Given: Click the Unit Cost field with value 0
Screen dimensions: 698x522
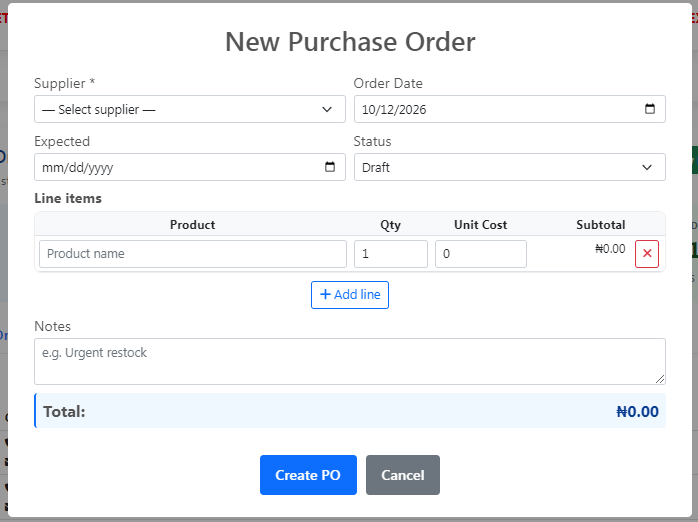Looking at the screenshot, I should 481,254.
